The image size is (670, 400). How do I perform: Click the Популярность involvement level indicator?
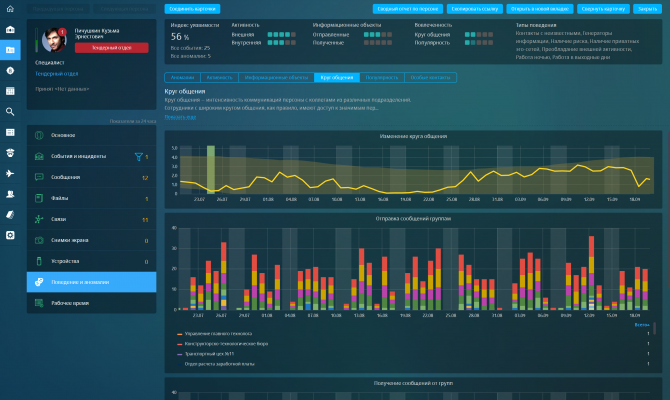point(479,43)
